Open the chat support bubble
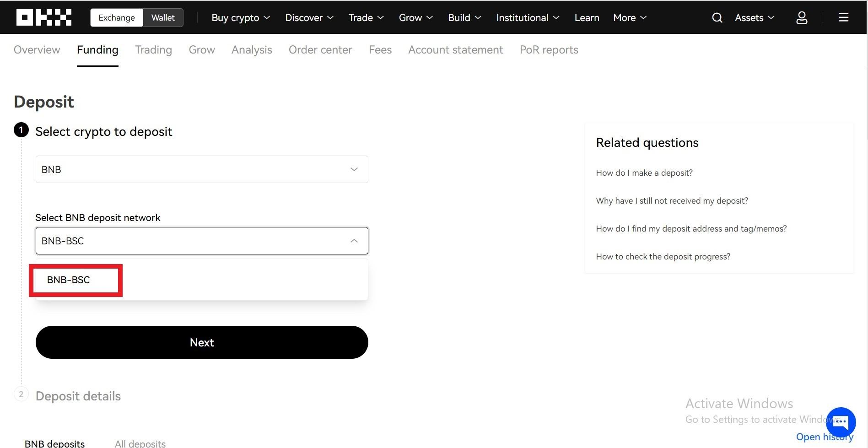868x448 pixels. 841,422
